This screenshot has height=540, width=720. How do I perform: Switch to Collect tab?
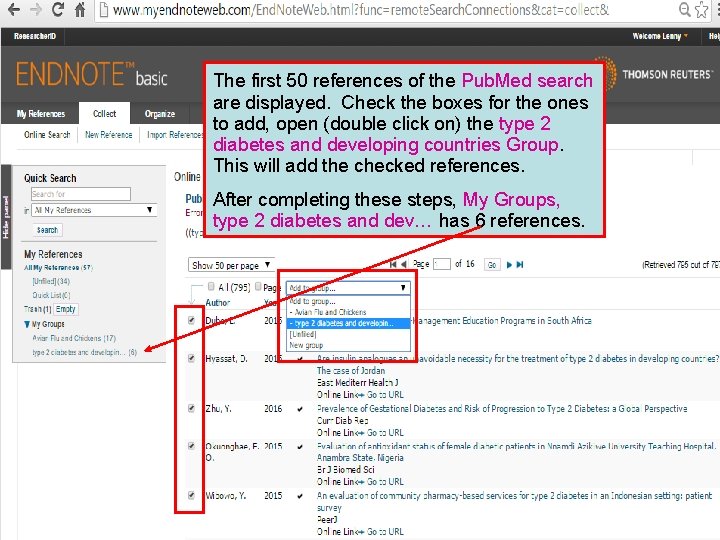[104, 113]
